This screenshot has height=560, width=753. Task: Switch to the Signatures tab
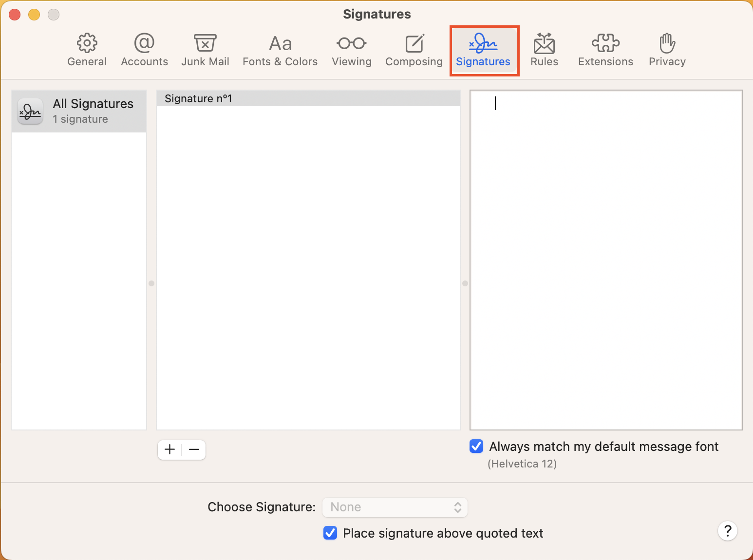click(x=484, y=49)
